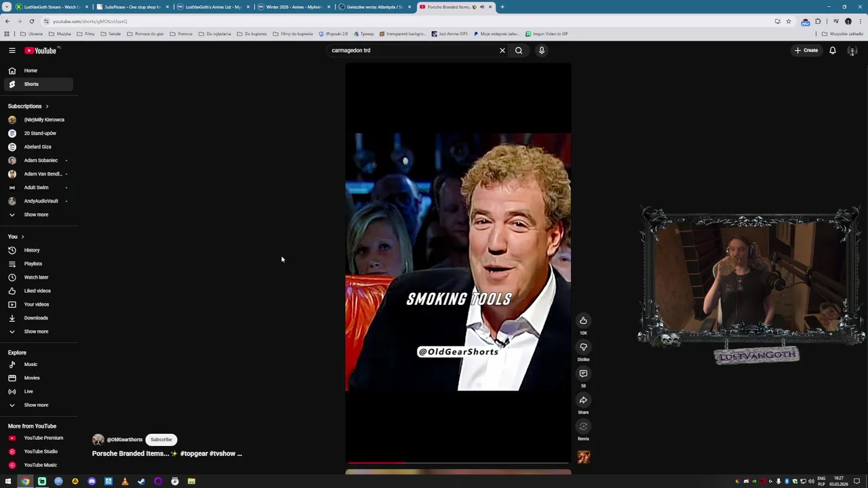The image size is (868, 488).
Task: Click the YouTube logo
Action: [x=42, y=50]
